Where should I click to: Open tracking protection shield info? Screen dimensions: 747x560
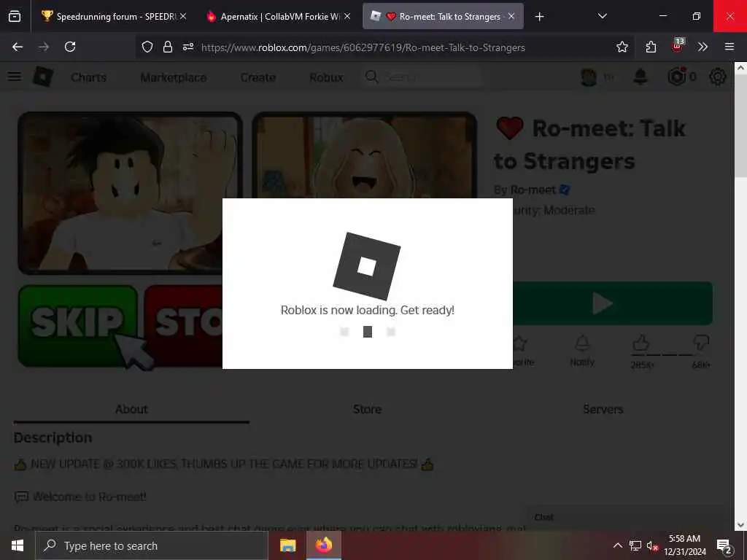pos(147,47)
